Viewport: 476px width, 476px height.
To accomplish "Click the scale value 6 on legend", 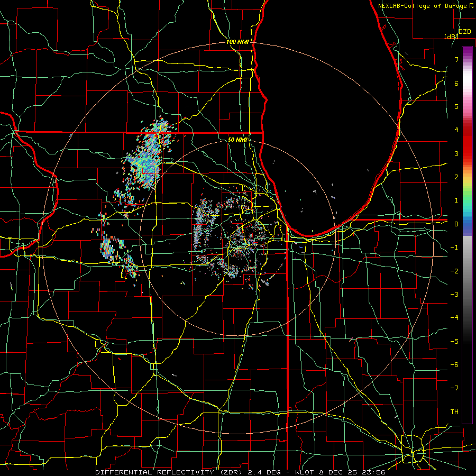I will click(456, 83).
